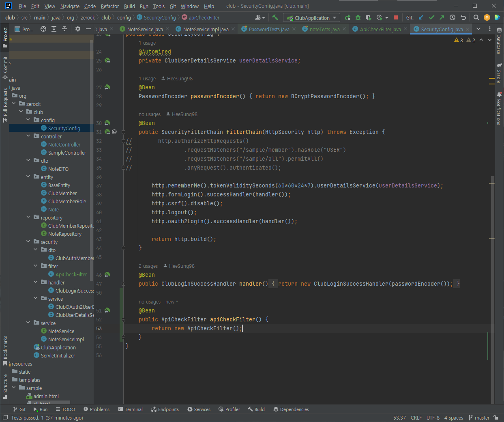Switch to the PasswordTests.java tab
This screenshot has height=422, width=504.
pyautogui.click(x=269, y=29)
